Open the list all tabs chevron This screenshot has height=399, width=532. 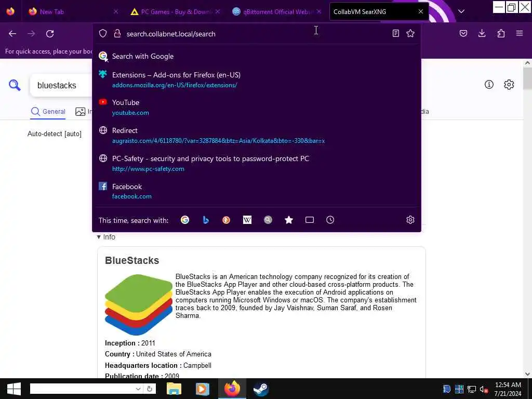coord(461,11)
